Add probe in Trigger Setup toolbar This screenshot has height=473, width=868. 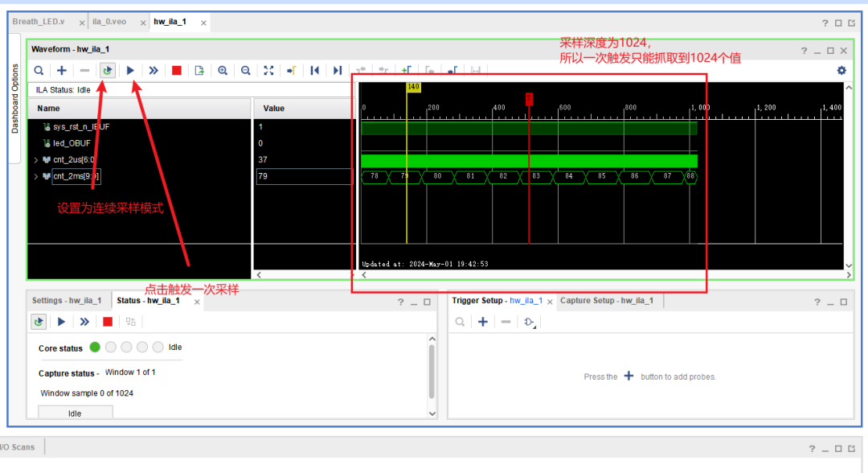(x=483, y=322)
